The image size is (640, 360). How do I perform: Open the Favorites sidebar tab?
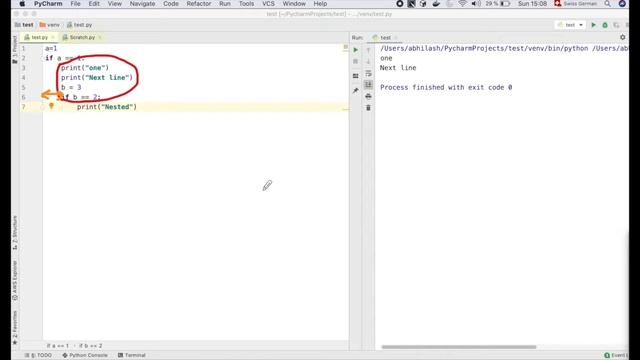click(15, 327)
